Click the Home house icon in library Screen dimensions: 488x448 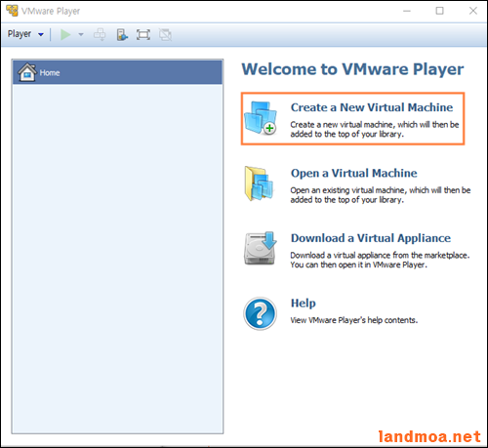[27, 72]
